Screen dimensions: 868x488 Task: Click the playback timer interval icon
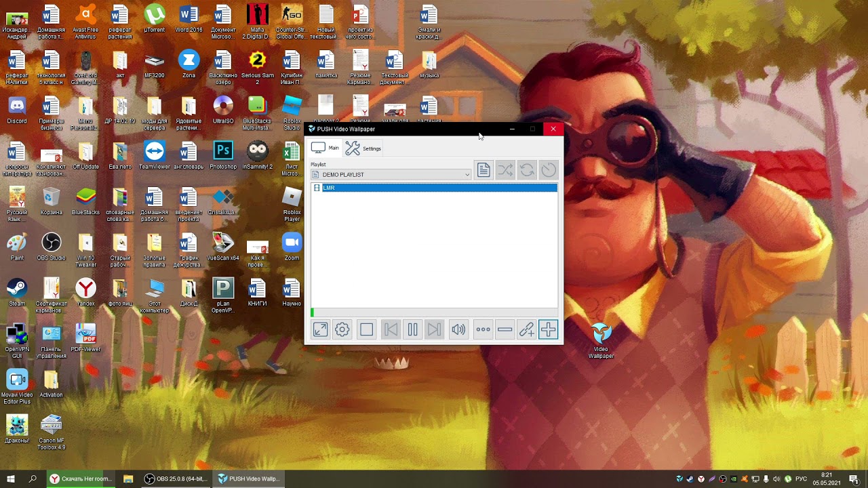[549, 170]
